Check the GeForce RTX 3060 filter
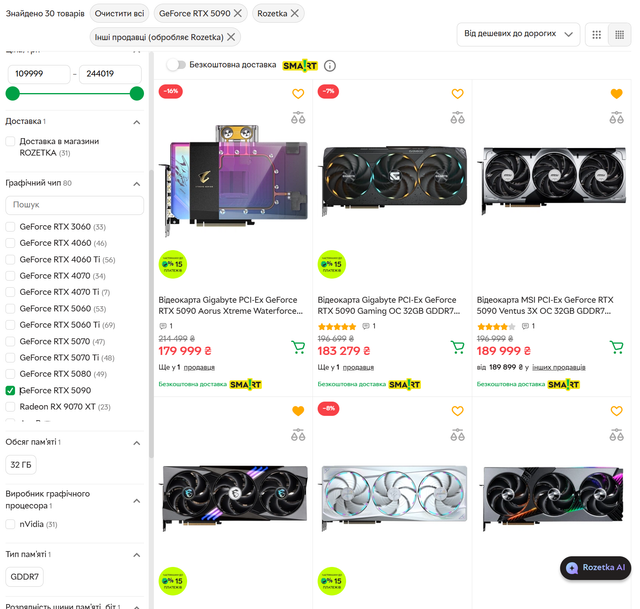The width and height of the screenshot is (640, 609). (10, 227)
